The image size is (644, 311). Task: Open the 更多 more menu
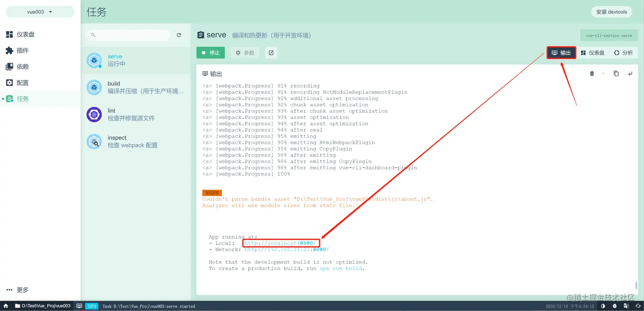click(x=40, y=290)
